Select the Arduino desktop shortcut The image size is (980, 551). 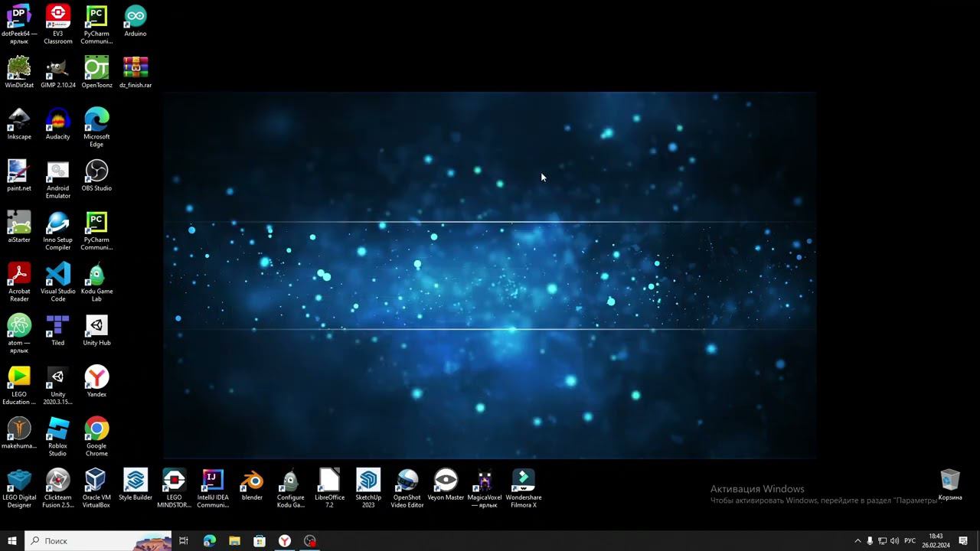click(x=136, y=21)
